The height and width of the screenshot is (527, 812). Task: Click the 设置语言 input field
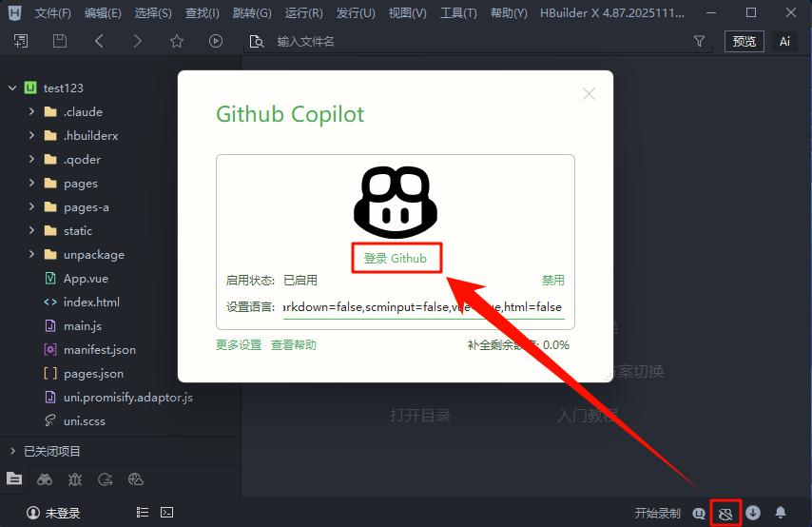coord(423,307)
